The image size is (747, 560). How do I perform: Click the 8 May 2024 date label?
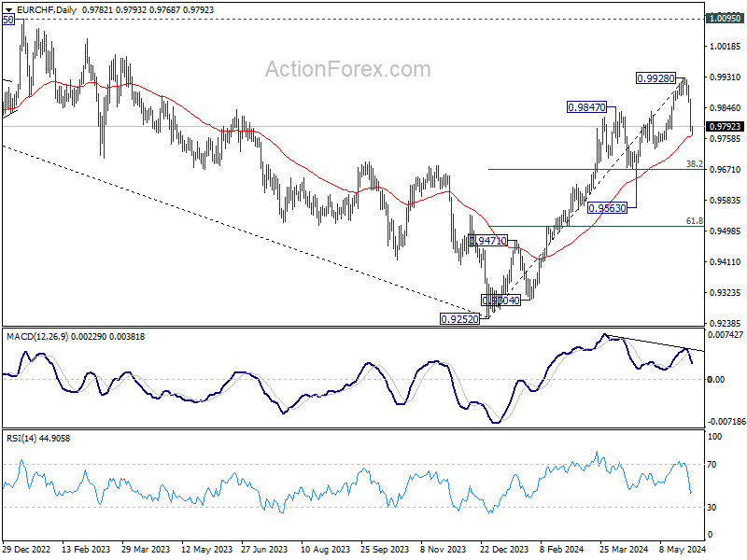[x=683, y=549]
